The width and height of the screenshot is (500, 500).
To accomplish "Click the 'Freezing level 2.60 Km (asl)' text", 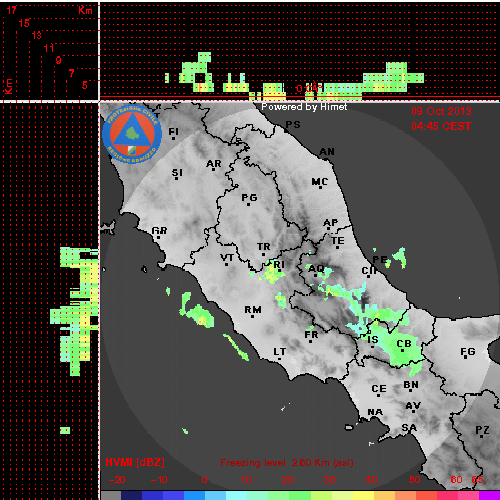I will pos(287,463).
